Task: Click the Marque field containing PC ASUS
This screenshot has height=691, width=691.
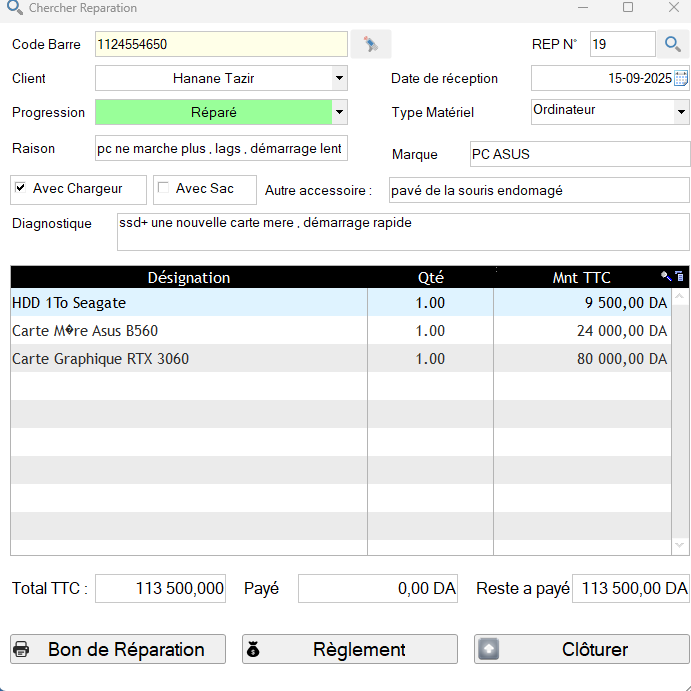Action: pos(580,155)
